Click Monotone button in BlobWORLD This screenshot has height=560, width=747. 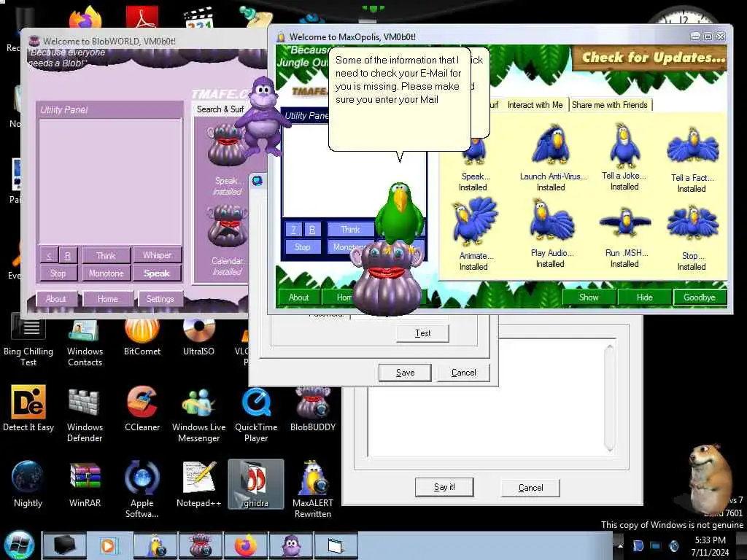click(107, 273)
